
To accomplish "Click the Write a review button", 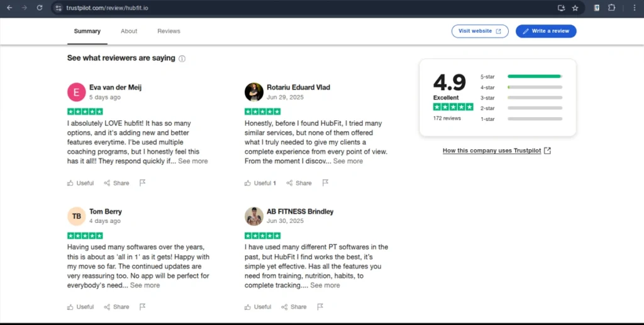I will (546, 31).
